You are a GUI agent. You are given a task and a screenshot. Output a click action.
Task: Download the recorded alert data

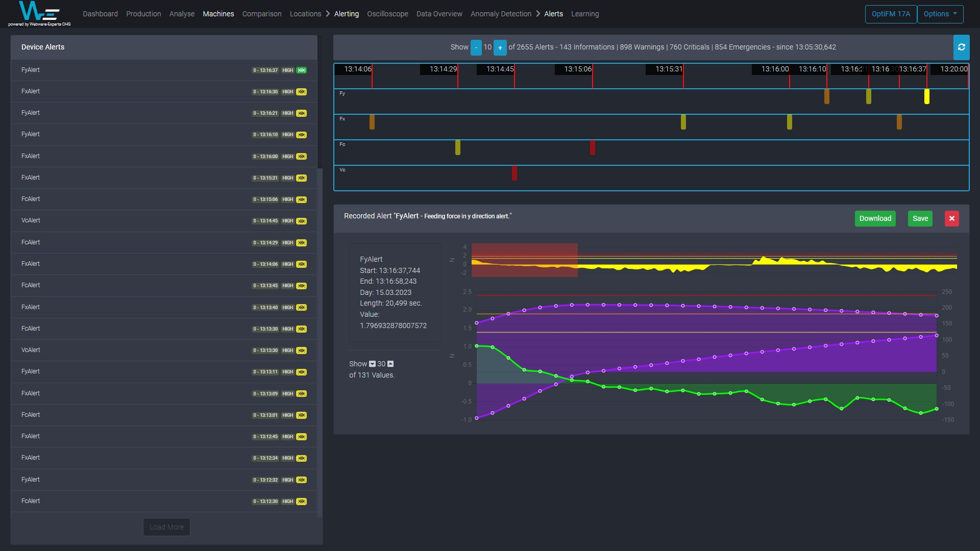875,218
